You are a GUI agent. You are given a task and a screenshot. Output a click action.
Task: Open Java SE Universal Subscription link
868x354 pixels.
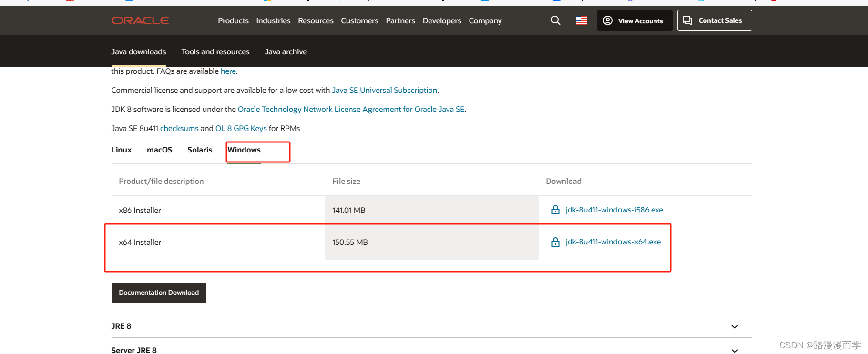(385, 90)
